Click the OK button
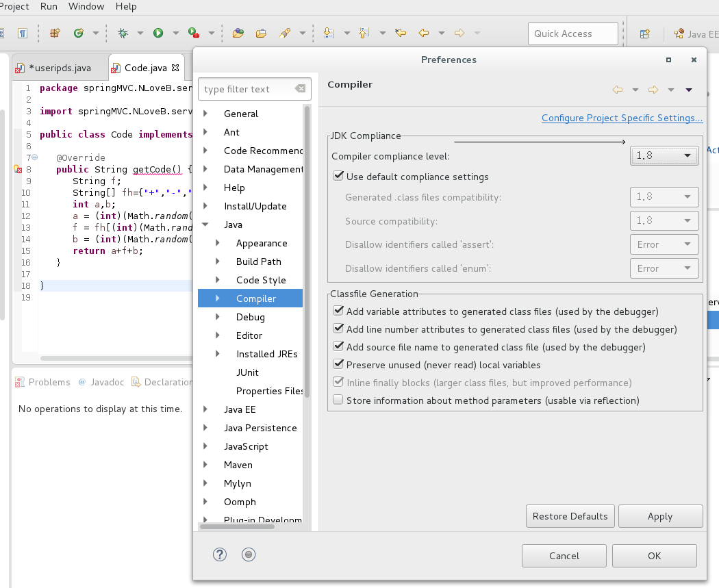 655,555
